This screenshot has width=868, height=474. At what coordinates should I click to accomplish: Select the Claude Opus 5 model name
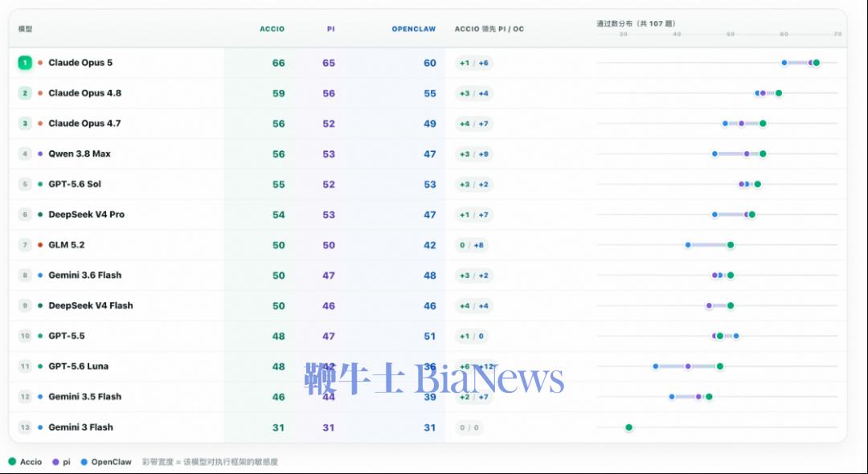tap(80, 63)
